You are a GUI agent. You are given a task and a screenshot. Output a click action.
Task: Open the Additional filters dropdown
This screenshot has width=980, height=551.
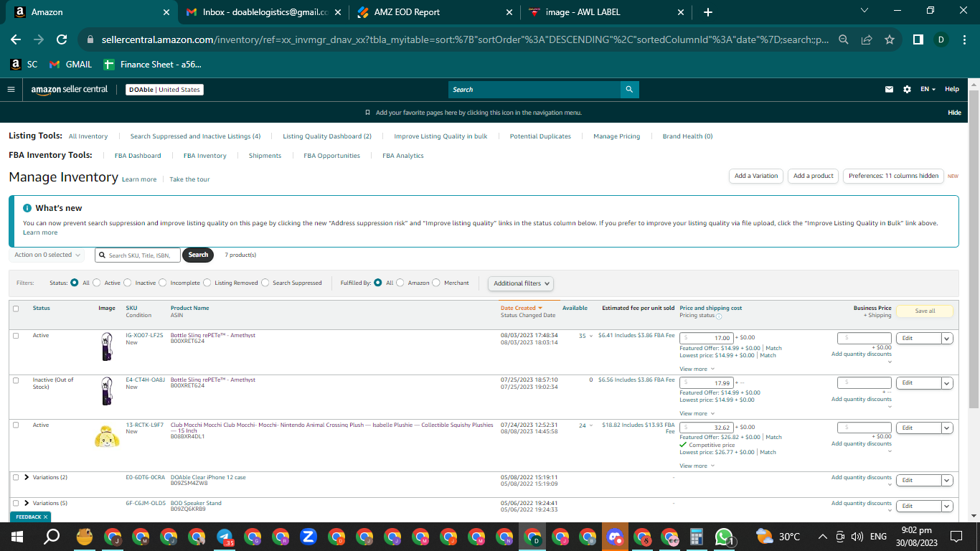tap(521, 283)
